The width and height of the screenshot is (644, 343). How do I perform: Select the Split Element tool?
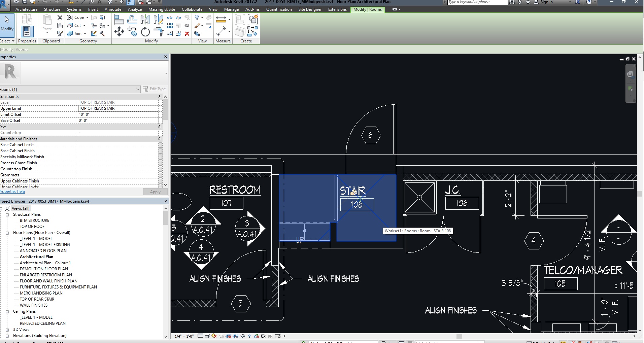pos(170,18)
